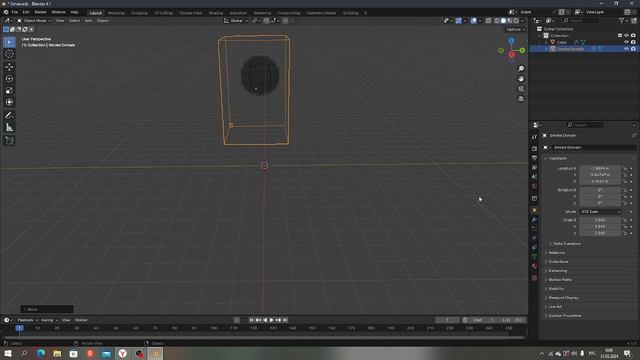The image size is (640, 360).
Task: Toggle show overlays button
Action: [473, 20]
